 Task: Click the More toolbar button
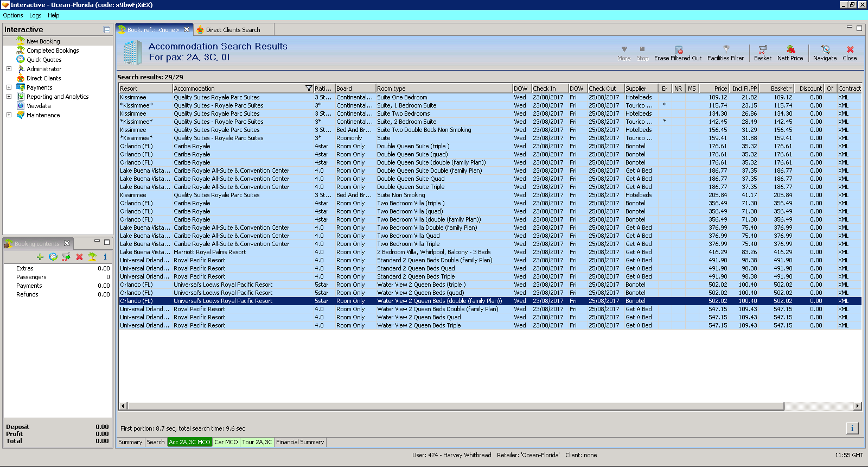coord(624,53)
